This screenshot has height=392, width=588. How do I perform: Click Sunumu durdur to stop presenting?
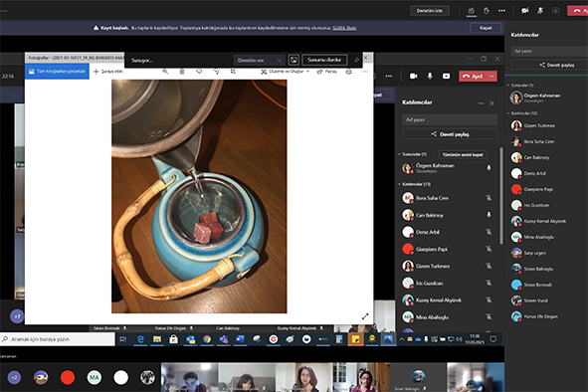point(324,60)
